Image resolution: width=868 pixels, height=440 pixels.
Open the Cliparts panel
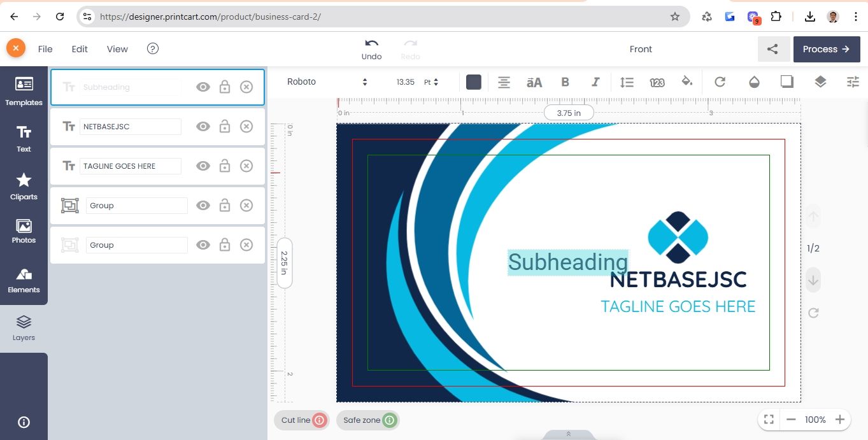24,186
